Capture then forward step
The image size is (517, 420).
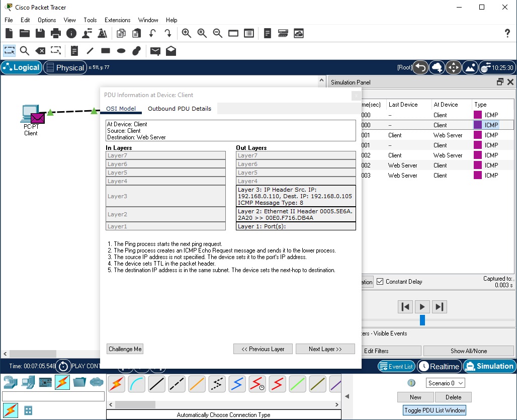coord(439,307)
